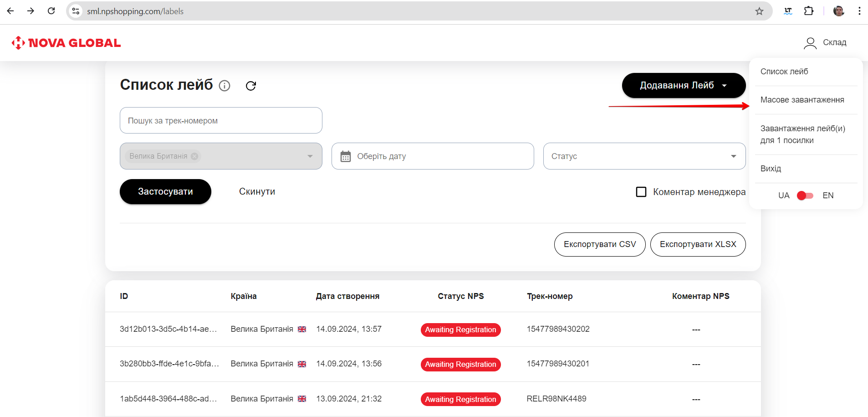Click Awaiting Registration badge dated 13.09.2024, 21:32
Image resolution: width=868 pixels, height=417 pixels.
460,399
